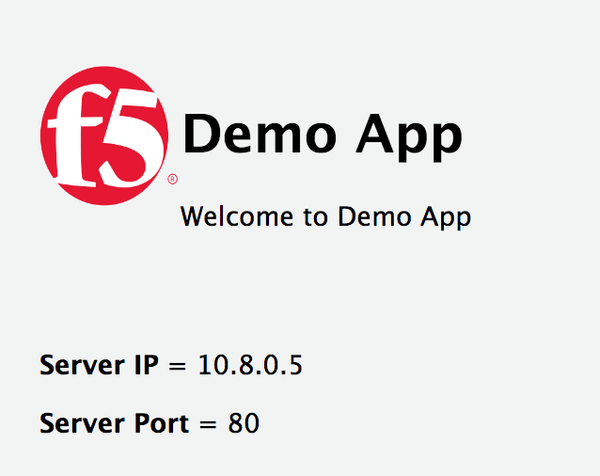Click the "Welcome to Demo App" text

[326, 217]
